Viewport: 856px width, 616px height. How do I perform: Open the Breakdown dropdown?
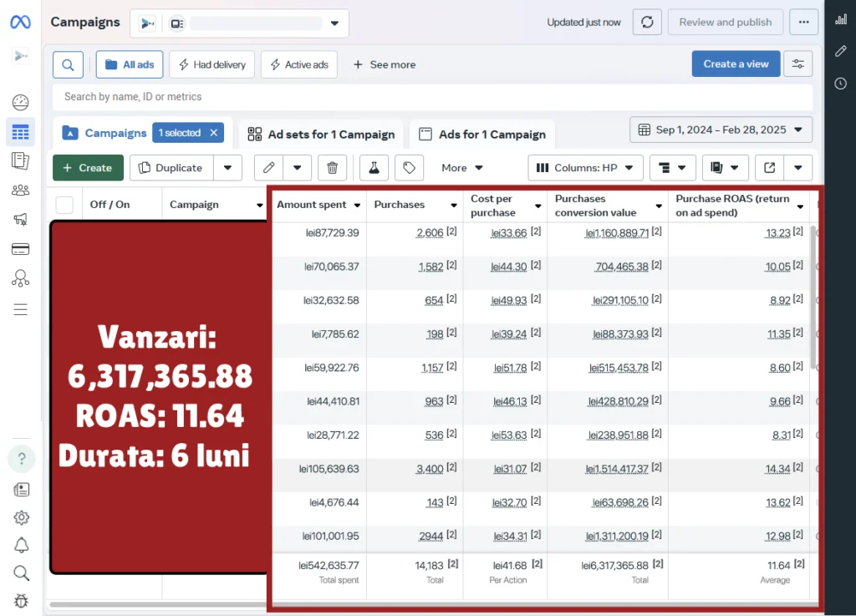coord(673,167)
